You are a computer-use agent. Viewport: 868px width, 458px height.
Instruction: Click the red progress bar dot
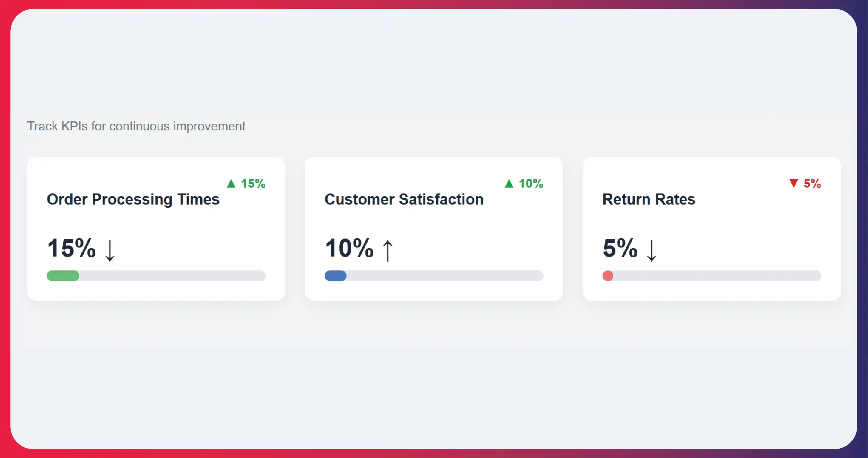click(x=608, y=276)
